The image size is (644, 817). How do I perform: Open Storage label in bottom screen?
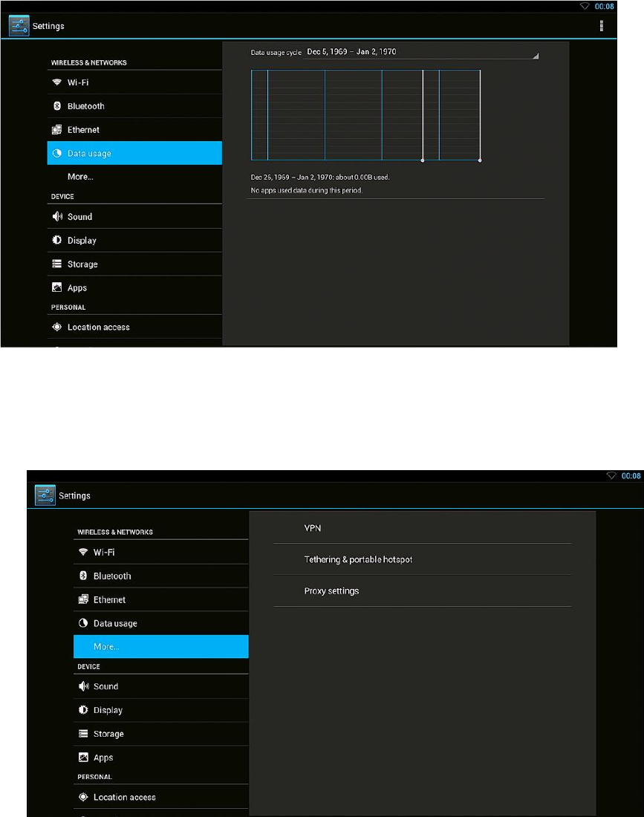point(108,734)
